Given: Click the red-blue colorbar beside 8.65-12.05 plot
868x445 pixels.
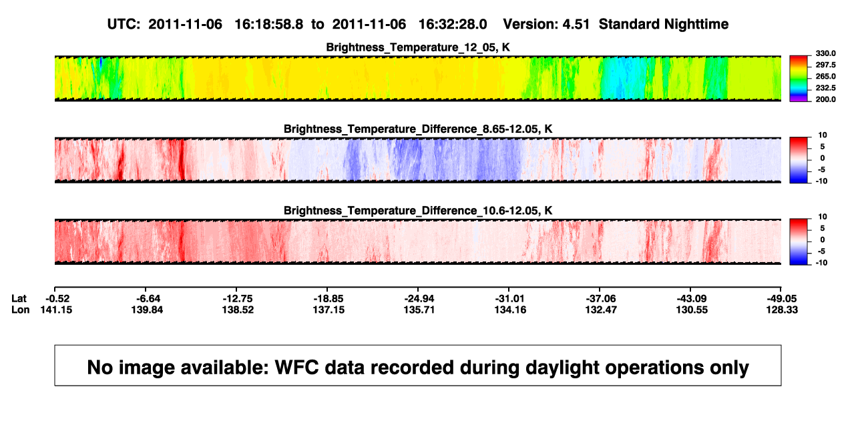Looking at the screenshot, I should [x=799, y=161].
